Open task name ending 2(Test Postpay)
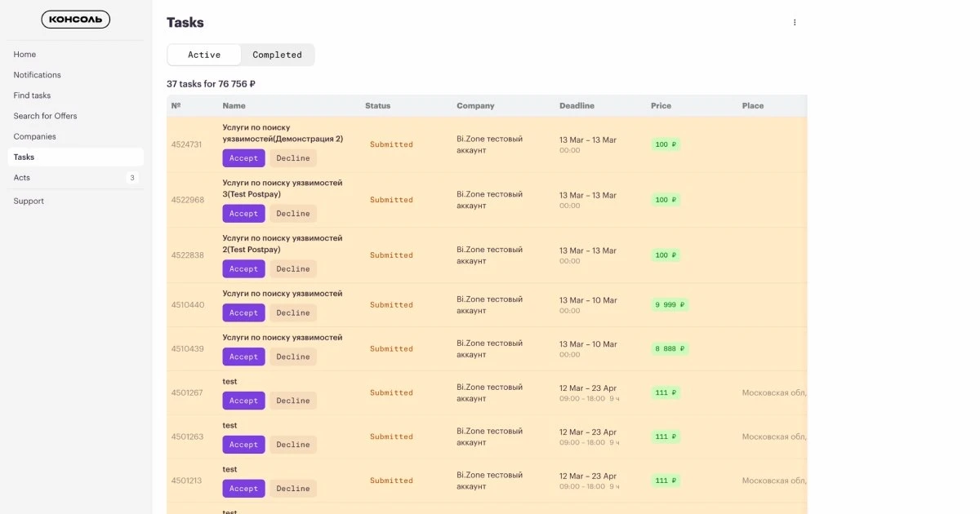Viewport: 980px width, 514px height. [x=283, y=244]
